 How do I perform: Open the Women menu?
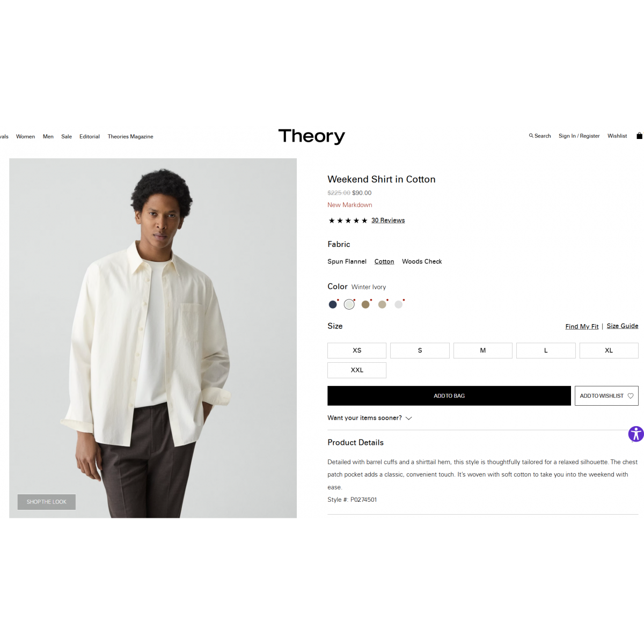[25, 136]
